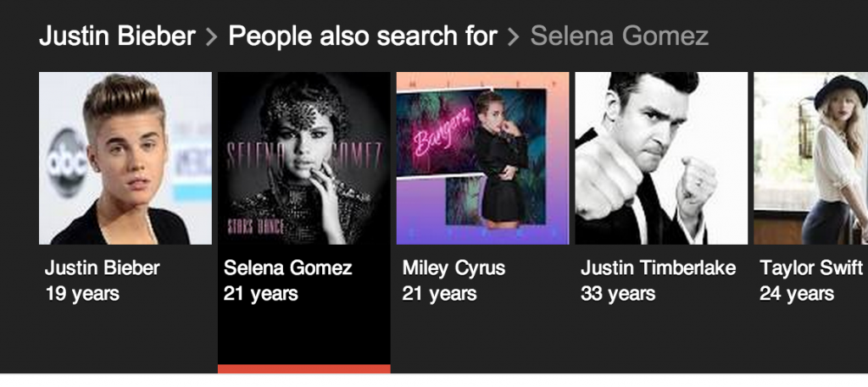This screenshot has height=387, width=868.
Task: Click 21 years text under Miley Cyrus
Action: (440, 294)
